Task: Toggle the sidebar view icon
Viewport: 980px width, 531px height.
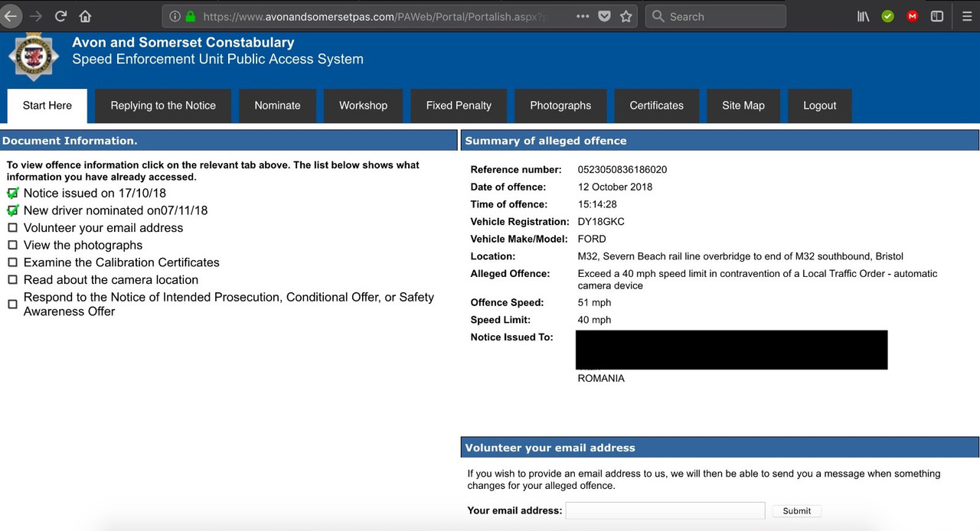Action: [x=936, y=16]
